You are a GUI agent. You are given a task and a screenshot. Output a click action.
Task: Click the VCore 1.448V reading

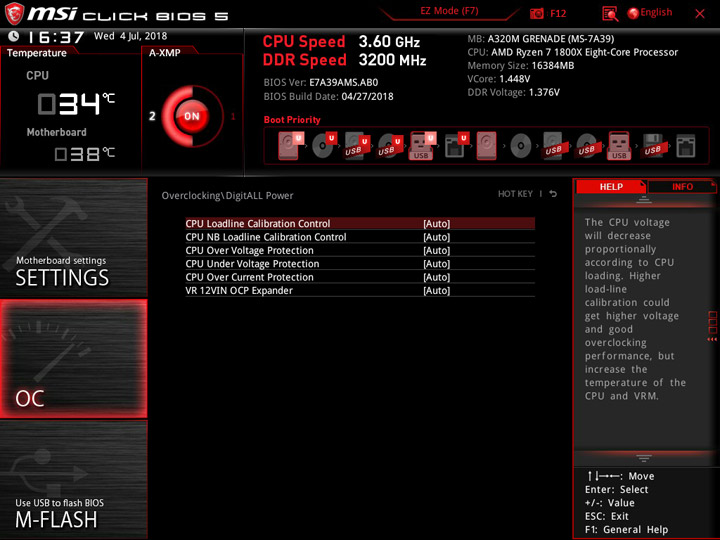(x=499, y=79)
